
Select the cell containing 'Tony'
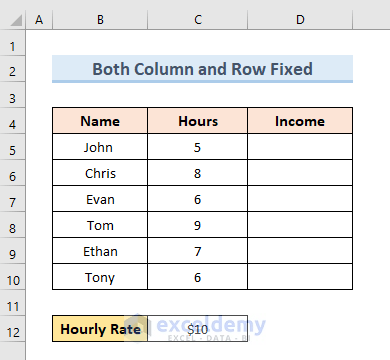[x=100, y=277]
